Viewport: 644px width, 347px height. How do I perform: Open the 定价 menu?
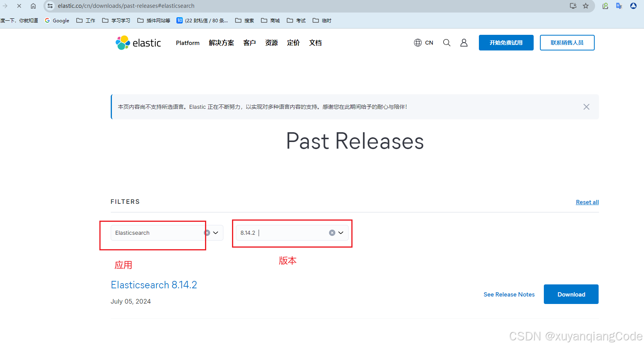[293, 43]
